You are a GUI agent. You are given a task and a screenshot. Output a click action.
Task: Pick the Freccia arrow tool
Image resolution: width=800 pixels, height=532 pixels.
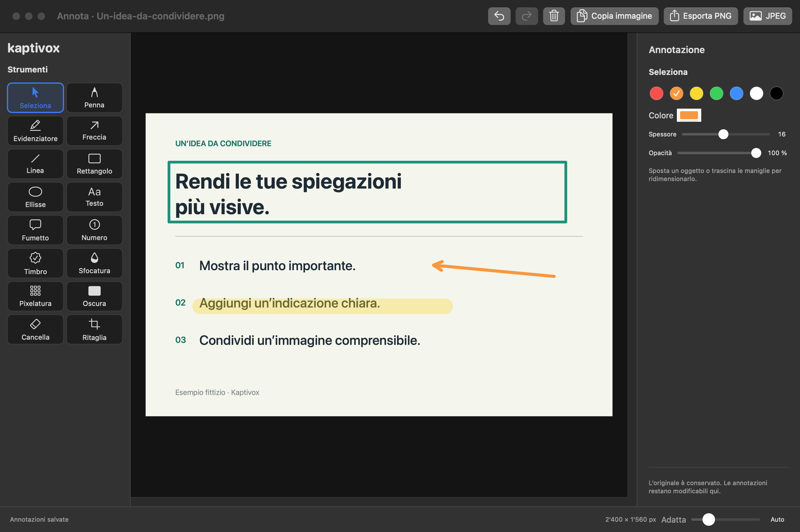94,131
